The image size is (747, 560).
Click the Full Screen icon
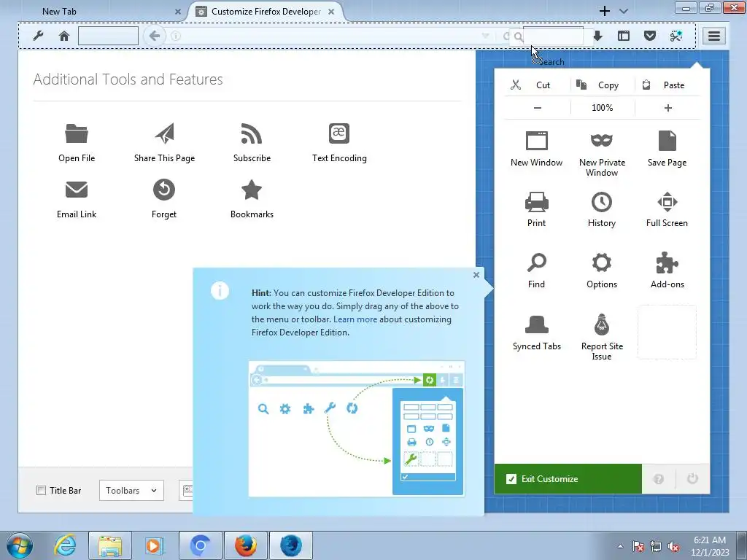(x=667, y=202)
